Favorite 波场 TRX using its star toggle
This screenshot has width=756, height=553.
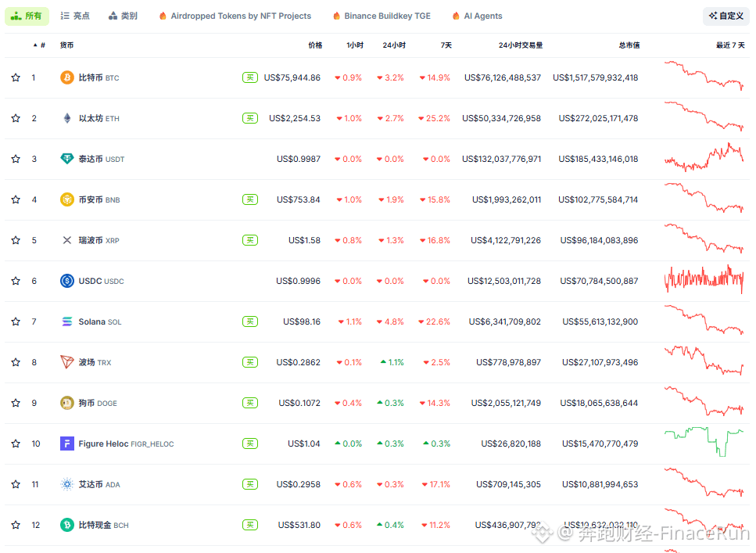[x=15, y=362]
